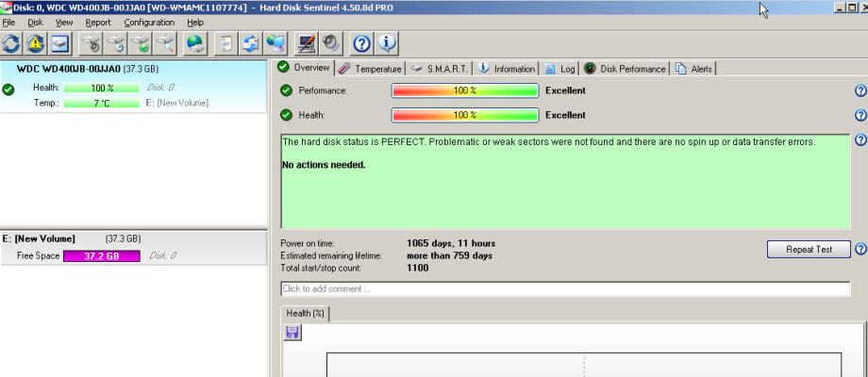Select the E: [New Volume] partition entry

pos(133,248)
